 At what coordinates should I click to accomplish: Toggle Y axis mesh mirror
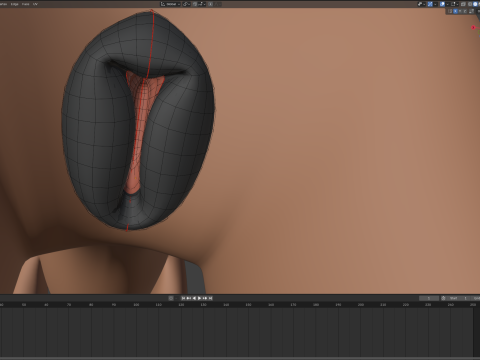(460, 11)
